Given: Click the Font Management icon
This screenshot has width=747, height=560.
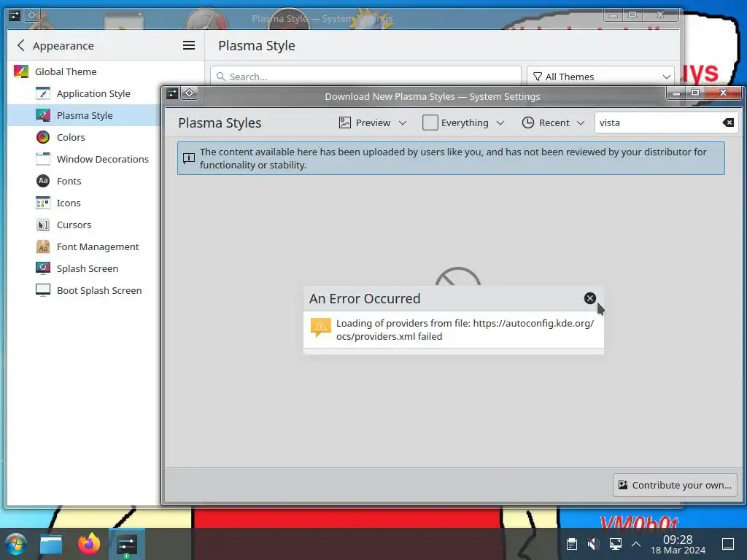Looking at the screenshot, I should 43,246.
